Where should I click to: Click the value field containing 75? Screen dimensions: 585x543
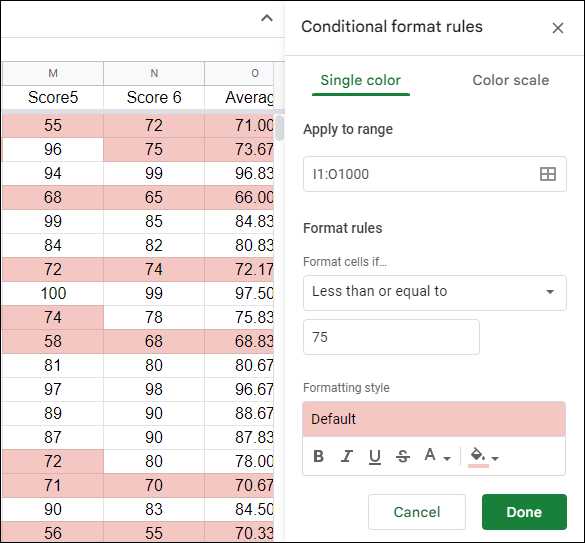(391, 337)
